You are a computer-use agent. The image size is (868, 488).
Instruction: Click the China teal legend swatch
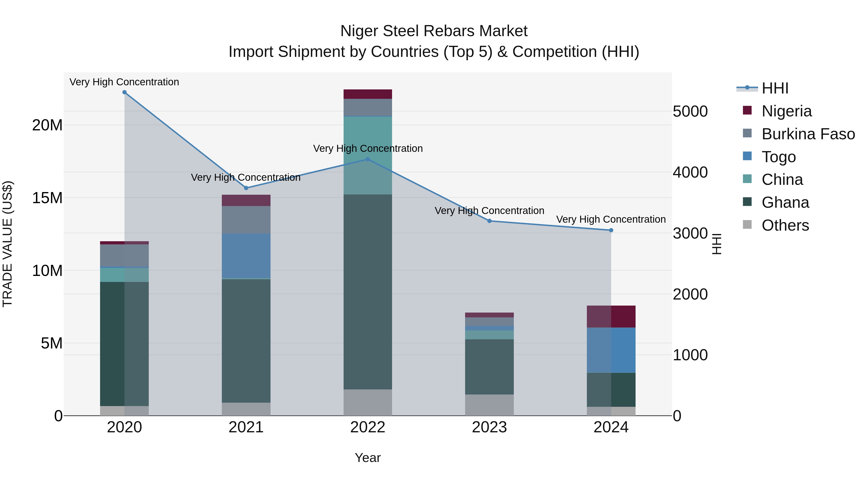pos(747,179)
